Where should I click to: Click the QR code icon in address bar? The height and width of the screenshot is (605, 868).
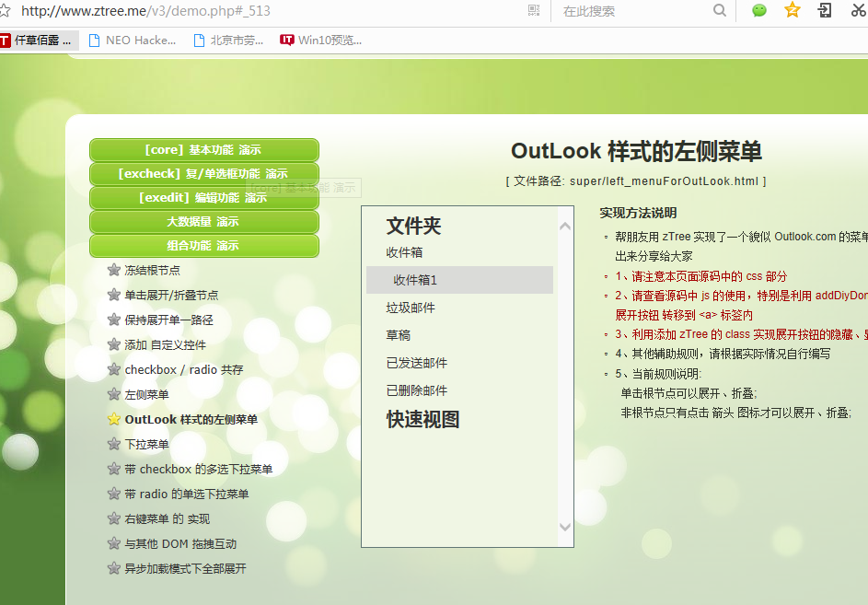[534, 10]
